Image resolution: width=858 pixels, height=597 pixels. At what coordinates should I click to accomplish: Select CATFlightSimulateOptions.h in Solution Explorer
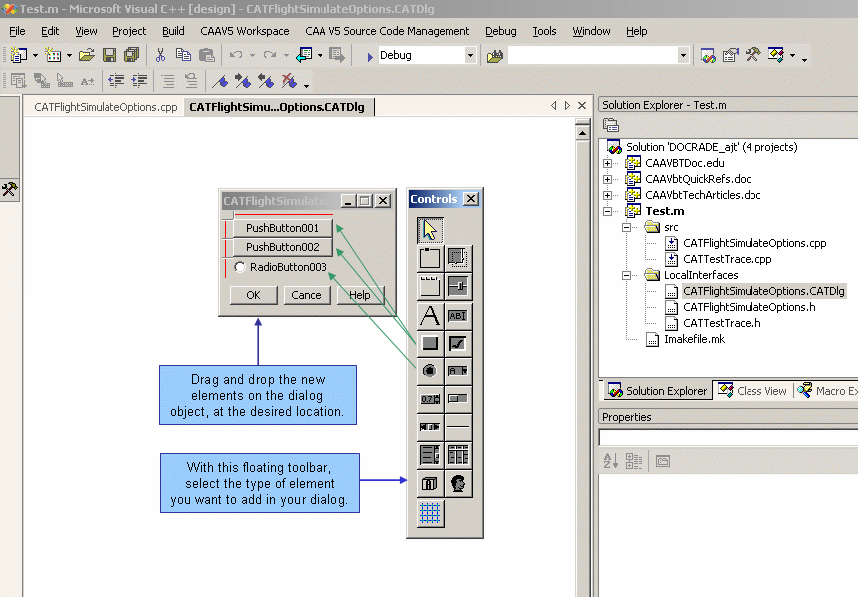749,307
